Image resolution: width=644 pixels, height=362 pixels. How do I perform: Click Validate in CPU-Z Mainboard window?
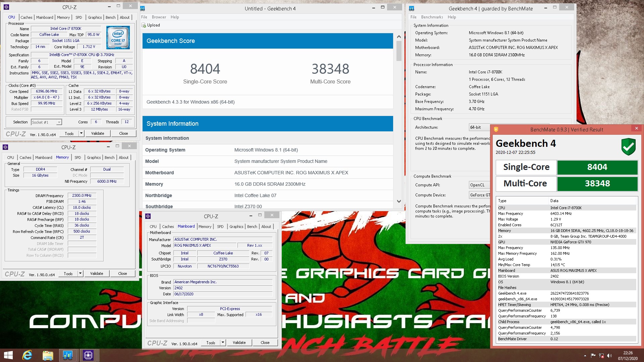tap(239, 343)
